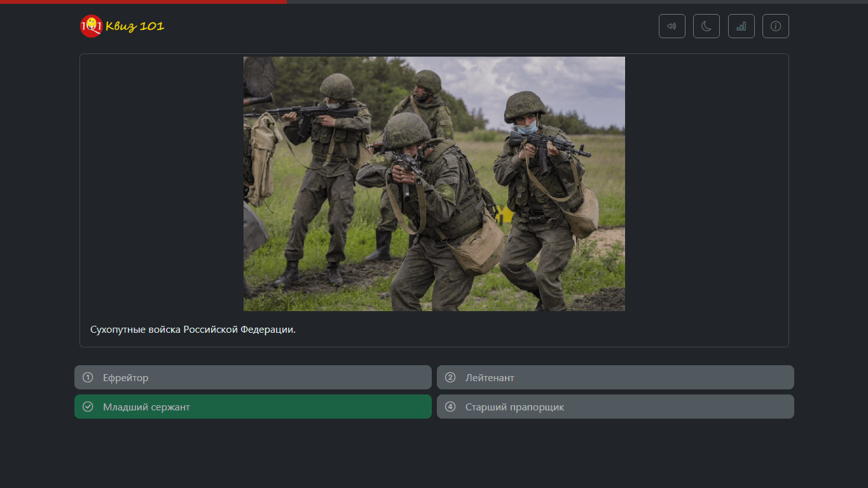The height and width of the screenshot is (488, 868).
Task: Click the photo of soldiers training
Action: click(x=434, y=183)
